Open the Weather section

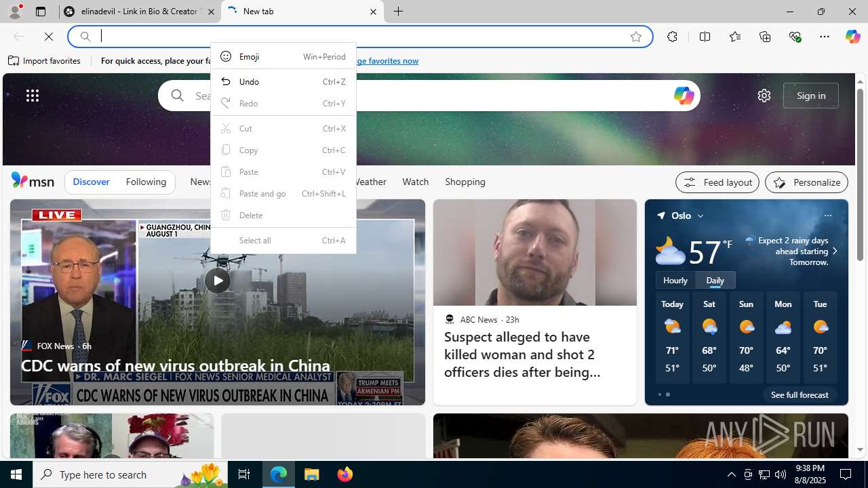(371, 182)
